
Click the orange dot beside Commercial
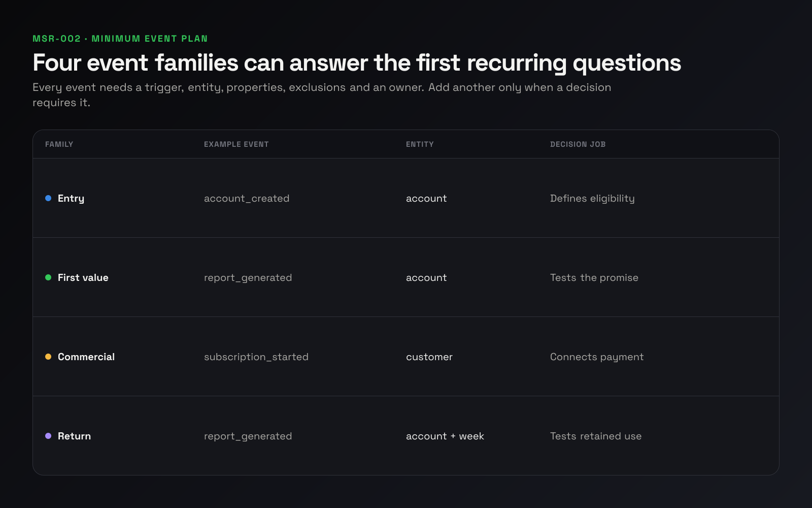point(48,357)
